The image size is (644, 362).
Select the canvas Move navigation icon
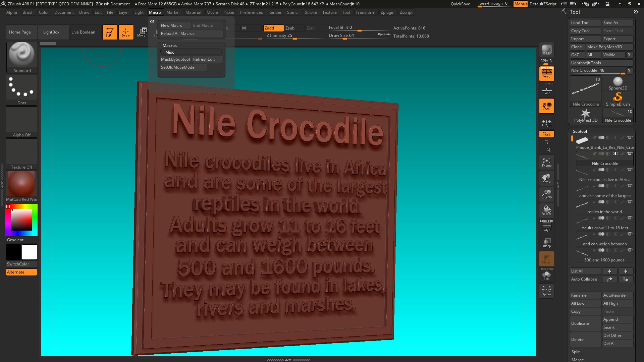(x=546, y=178)
